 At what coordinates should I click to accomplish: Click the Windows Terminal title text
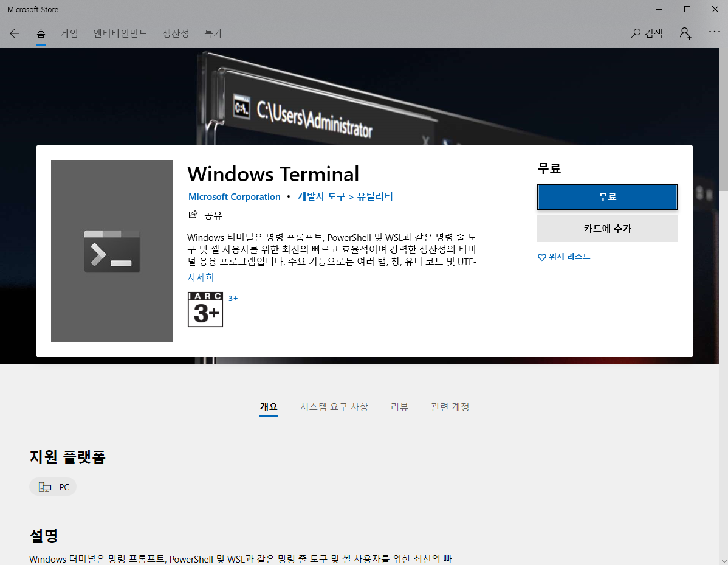coord(273,174)
